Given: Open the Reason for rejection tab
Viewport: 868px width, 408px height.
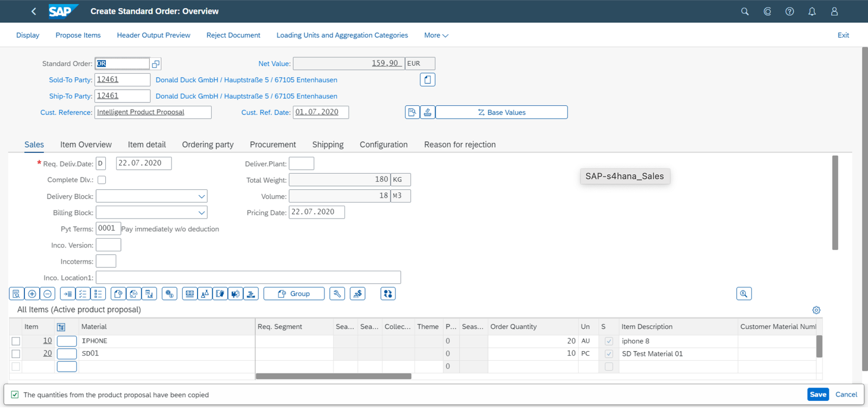Looking at the screenshot, I should click(460, 145).
